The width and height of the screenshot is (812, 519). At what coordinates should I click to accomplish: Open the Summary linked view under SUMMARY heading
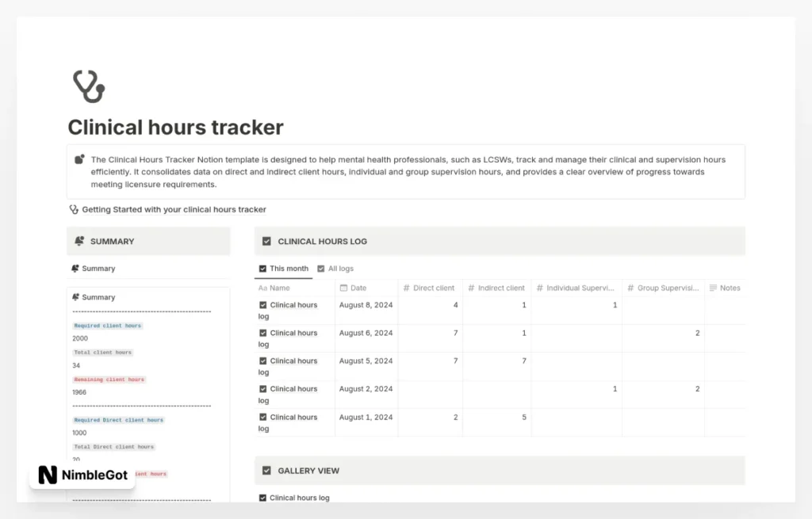coord(98,269)
